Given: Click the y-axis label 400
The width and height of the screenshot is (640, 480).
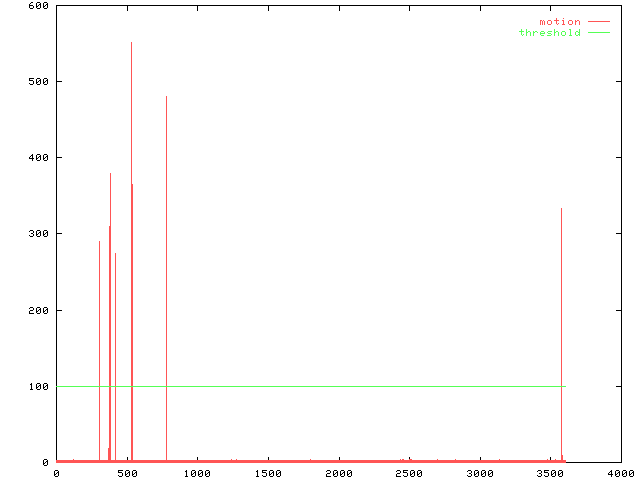Looking at the screenshot, I should click(38, 158).
